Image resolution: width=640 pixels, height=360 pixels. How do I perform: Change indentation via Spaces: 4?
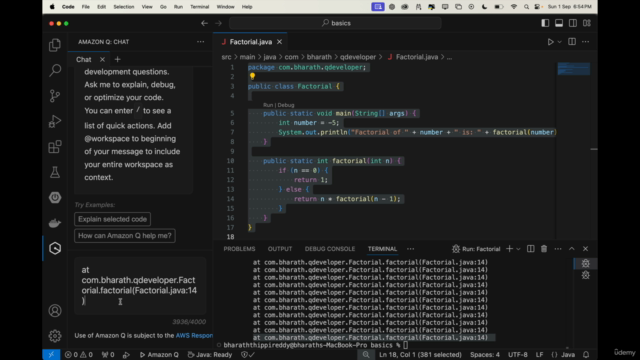484,355
